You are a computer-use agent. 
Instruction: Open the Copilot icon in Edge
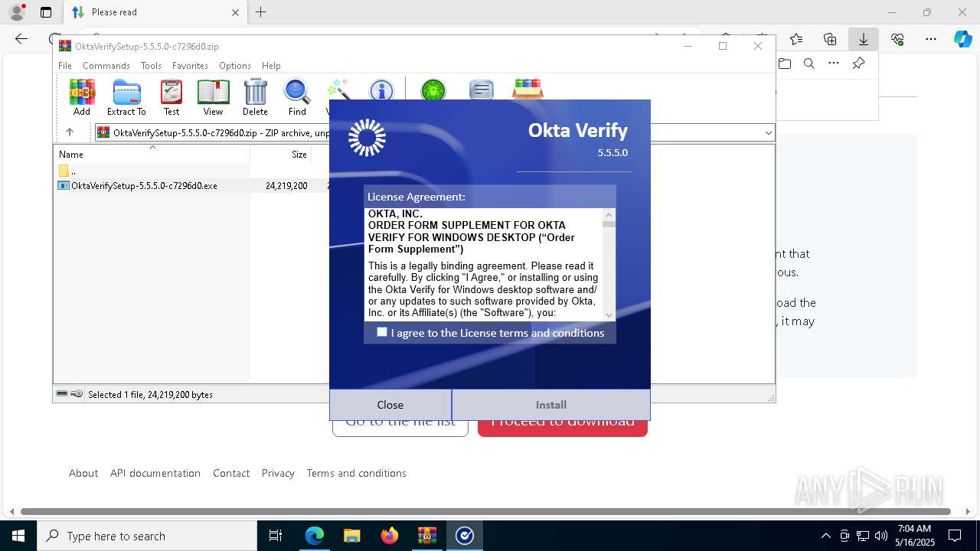click(962, 39)
